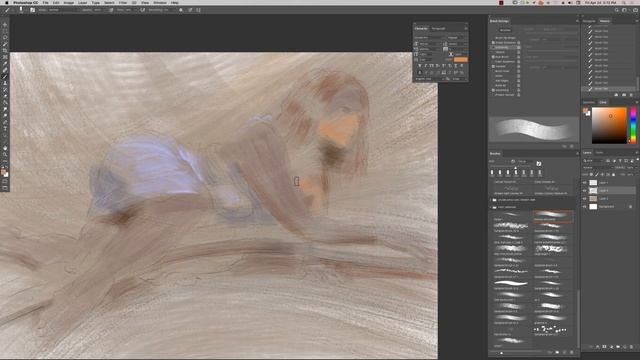The height and width of the screenshot is (360, 640).
Task: Delete current state in History panel
Action: pyautogui.click(x=631, y=95)
